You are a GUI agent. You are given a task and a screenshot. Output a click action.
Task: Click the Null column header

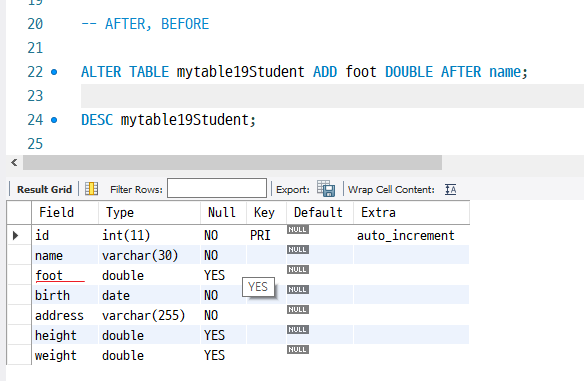pyautogui.click(x=224, y=213)
